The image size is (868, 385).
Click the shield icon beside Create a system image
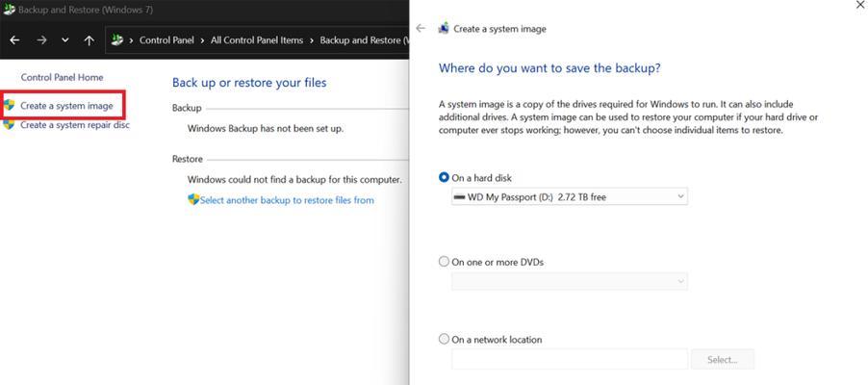point(9,105)
